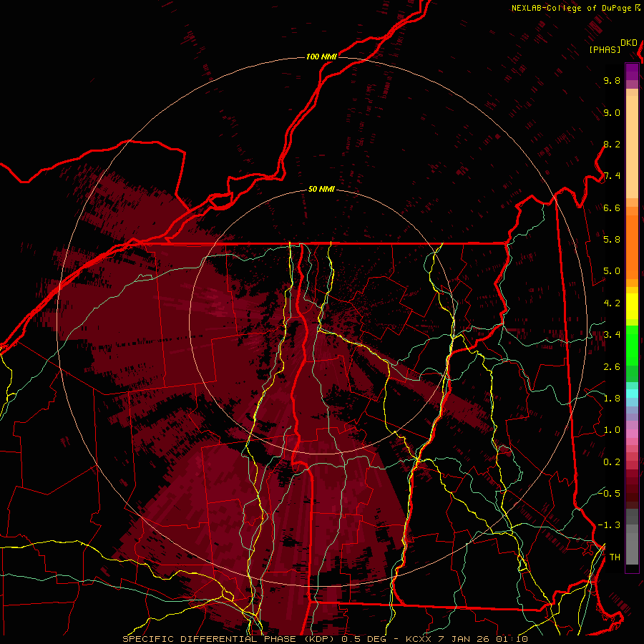
Task: Click the 6.6 value on the color scale
Action: coord(612,208)
